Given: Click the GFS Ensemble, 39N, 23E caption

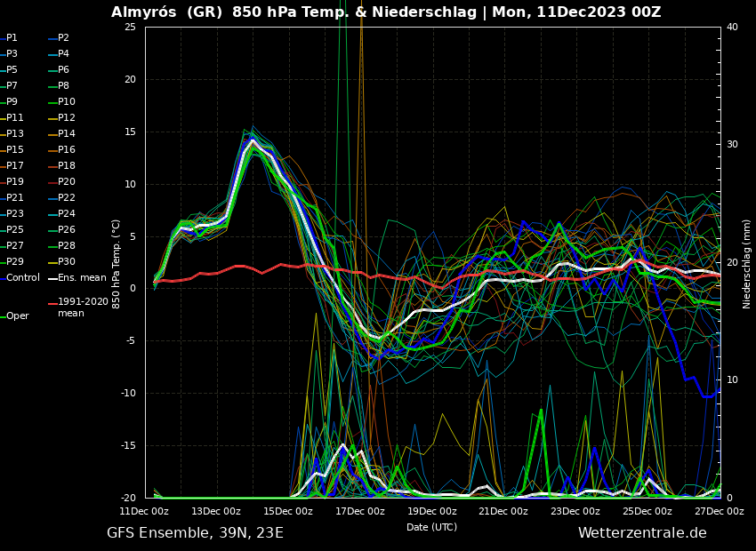Looking at the screenshot, I should 195,533.
